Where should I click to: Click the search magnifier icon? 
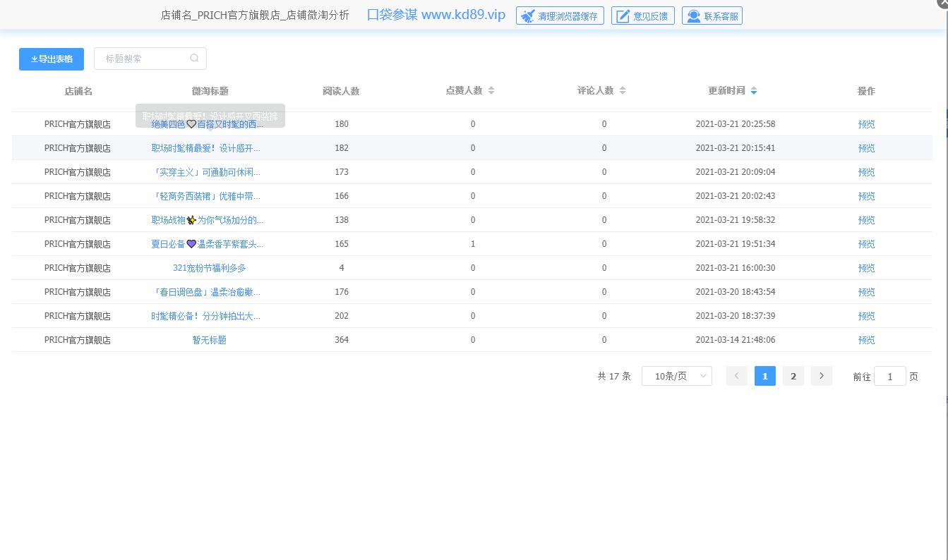194,59
